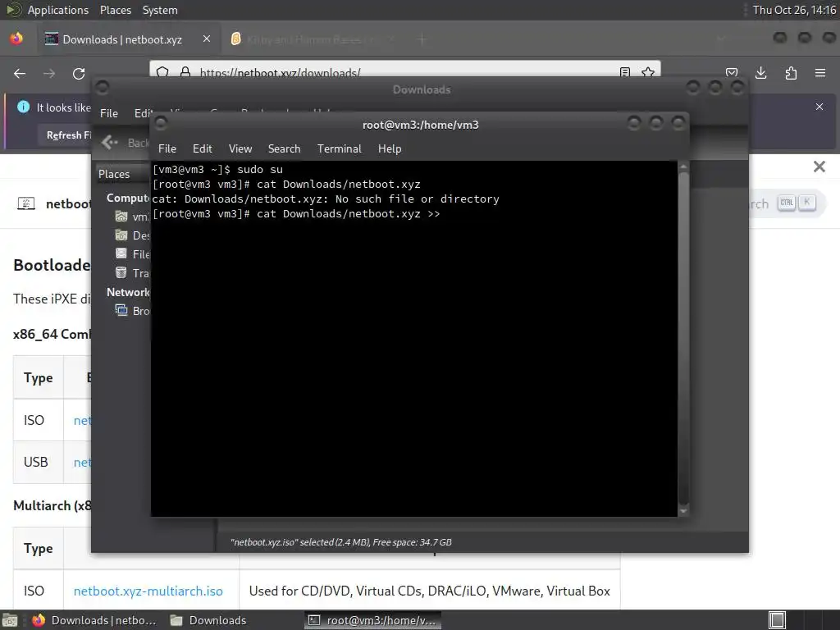Switch to Firefox via bottom taskbar

[94, 620]
